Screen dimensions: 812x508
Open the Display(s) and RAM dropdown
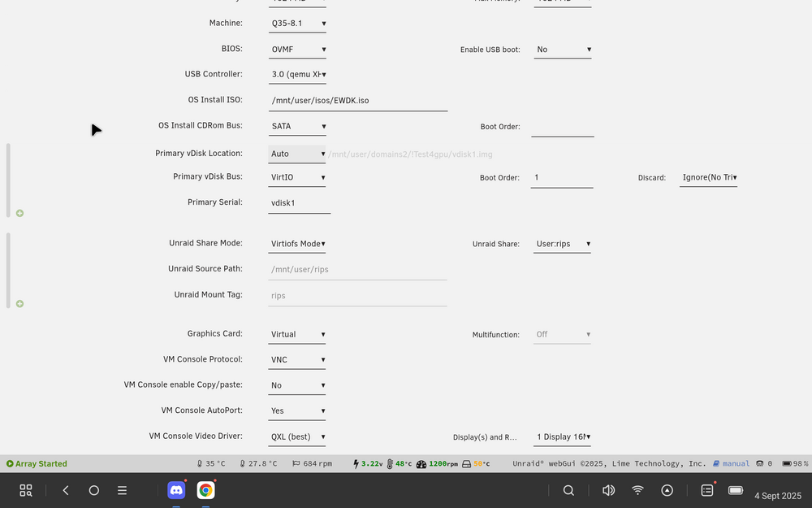pyautogui.click(x=563, y=437)
